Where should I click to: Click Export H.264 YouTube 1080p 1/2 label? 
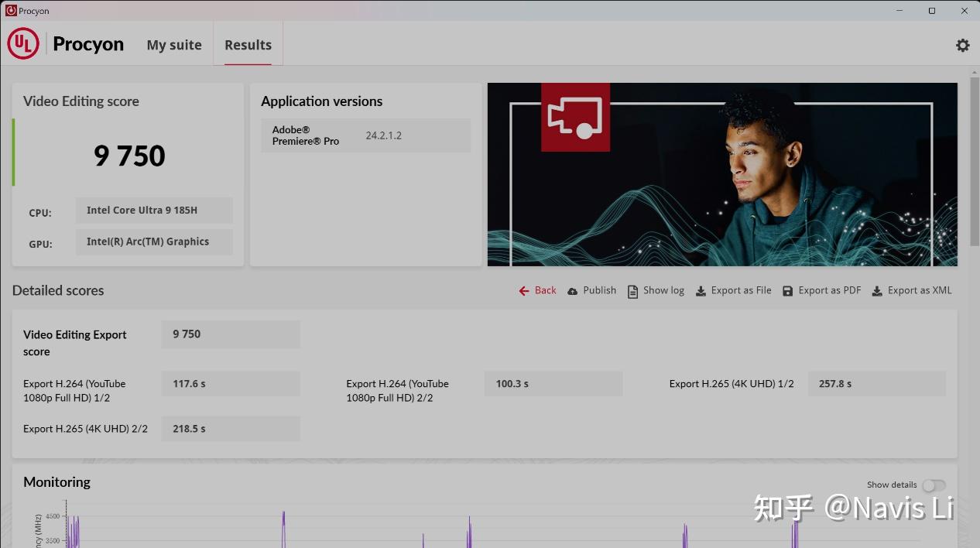74,391
